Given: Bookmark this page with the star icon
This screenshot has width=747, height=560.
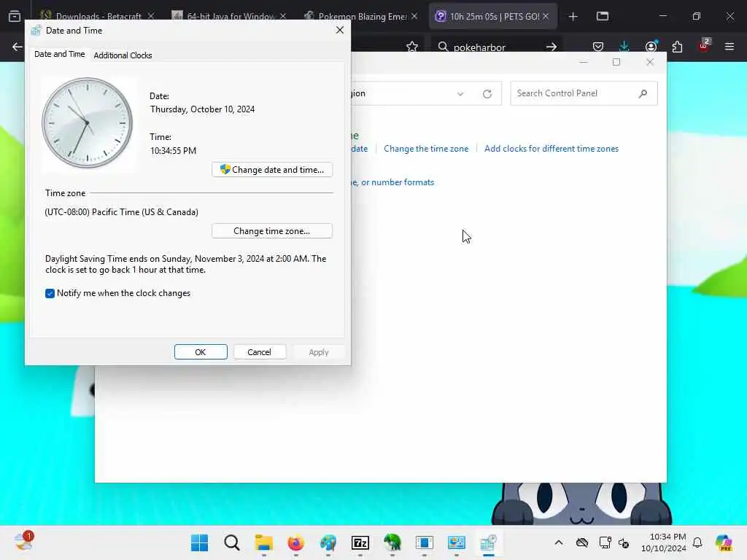Looking at the screenshot, I should tap(412, 47).
